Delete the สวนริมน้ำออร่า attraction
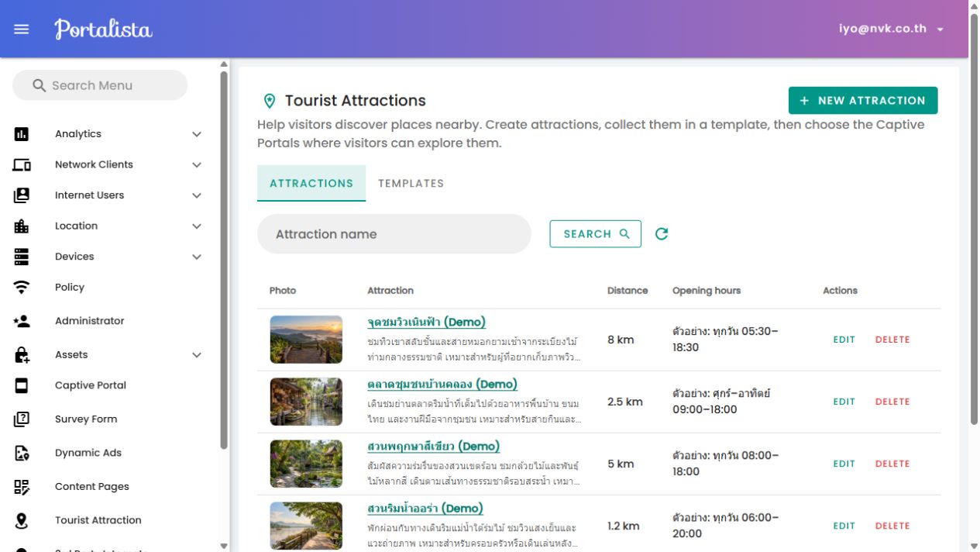The image size is (980, 552). (892, 526)
